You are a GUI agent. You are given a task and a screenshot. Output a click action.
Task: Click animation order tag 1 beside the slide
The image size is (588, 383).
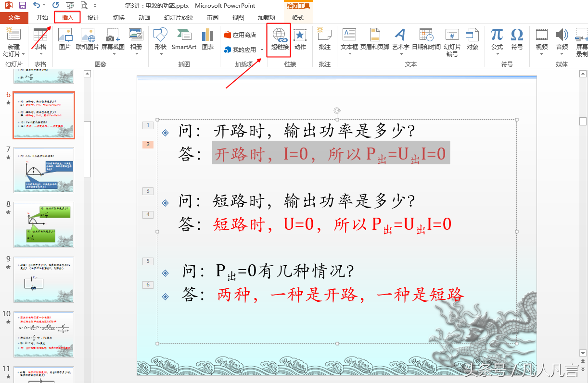[x=148, y=125]
